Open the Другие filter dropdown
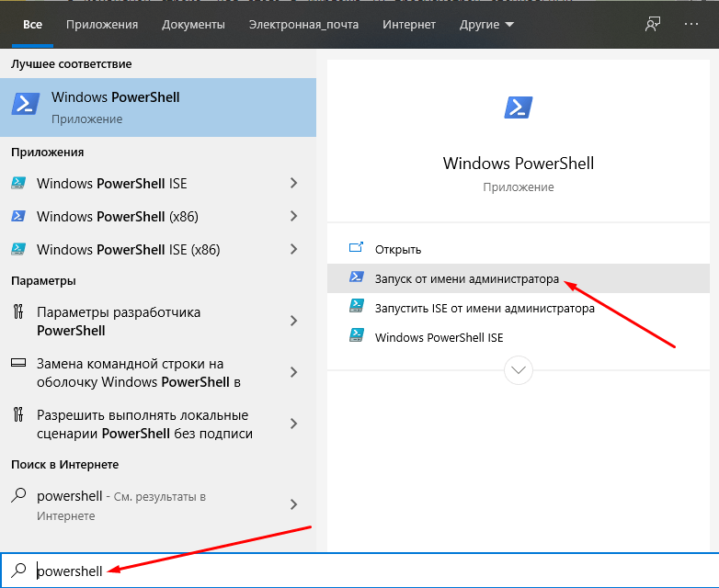The image size is (719, 588). (x=486, y=24)
